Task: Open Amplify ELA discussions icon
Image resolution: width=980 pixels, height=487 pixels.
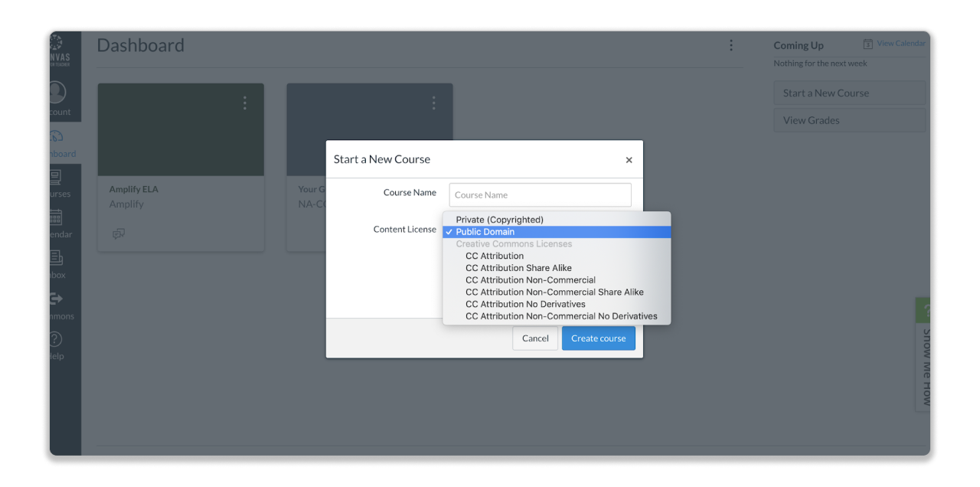Action: (119, 234)
